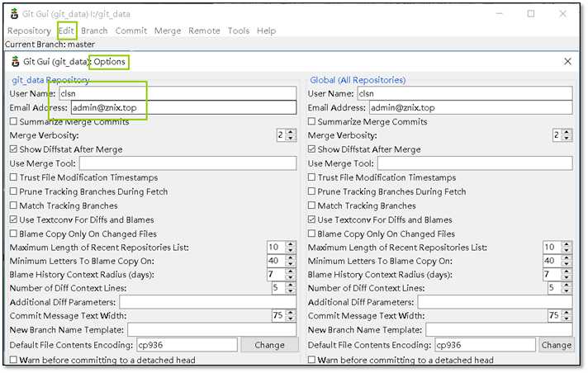Click repository New Branch Name Template field

tap(212, 330)
